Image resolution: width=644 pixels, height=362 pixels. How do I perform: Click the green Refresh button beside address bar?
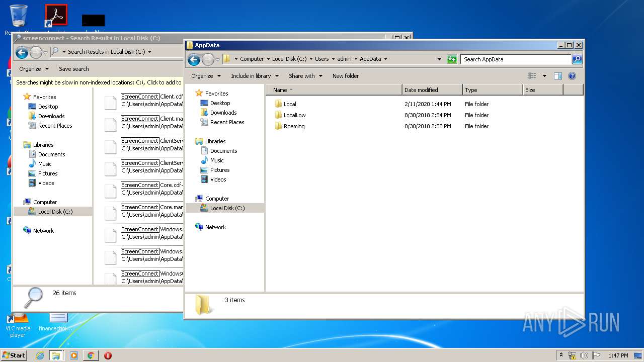click(452, 59)
